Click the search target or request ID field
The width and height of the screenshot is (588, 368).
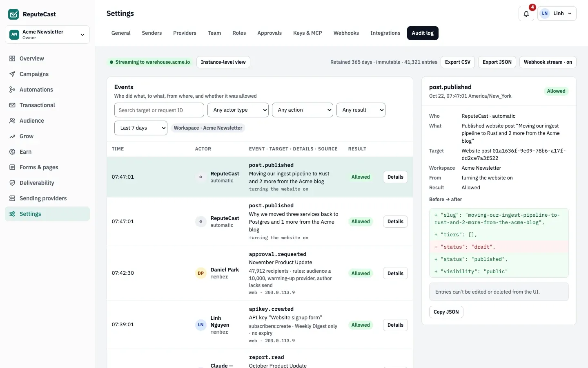pyautogui.click(x=159, y=110)
